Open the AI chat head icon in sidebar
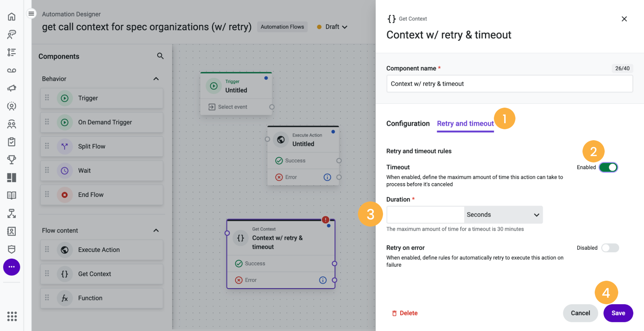 pos(12,34)
